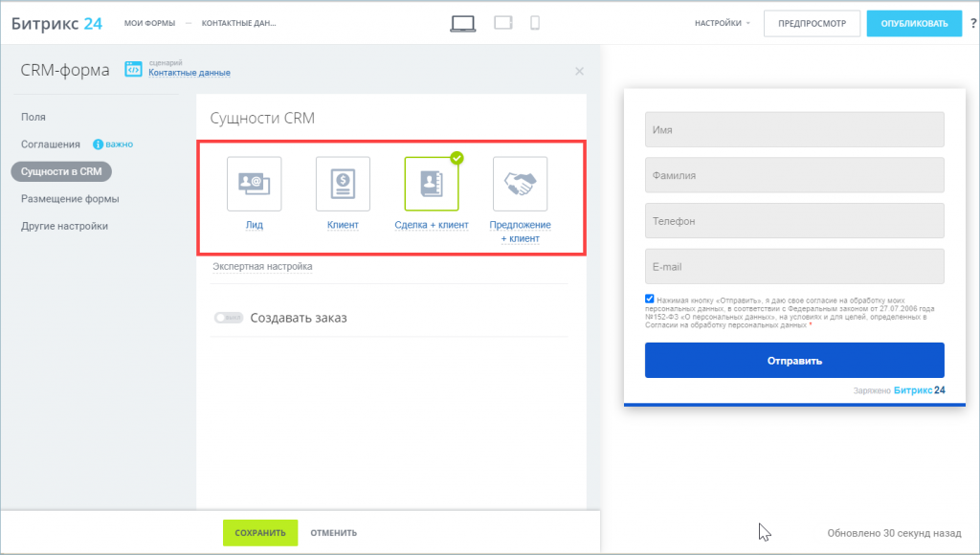This screenshot has height=555, width=980.
Task: Click the Клиент label link
Action: (x=344, y=225)
